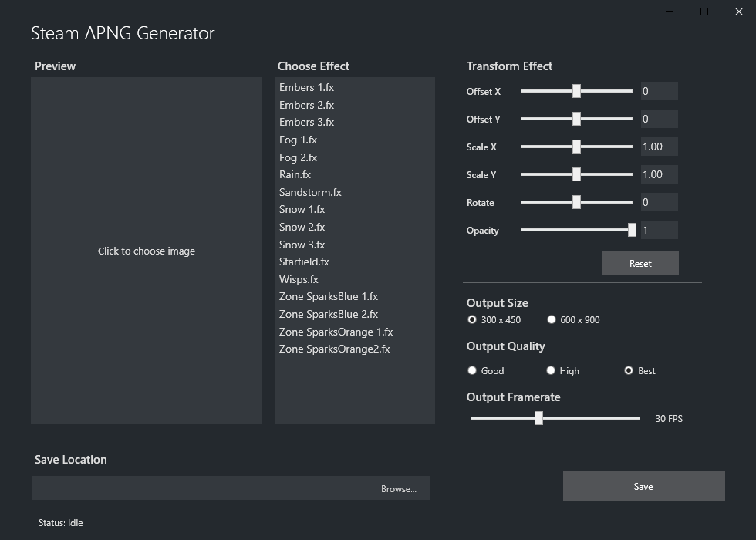
Task: Choose the Wisps.fx effect
Action: [x=354, y=279]
